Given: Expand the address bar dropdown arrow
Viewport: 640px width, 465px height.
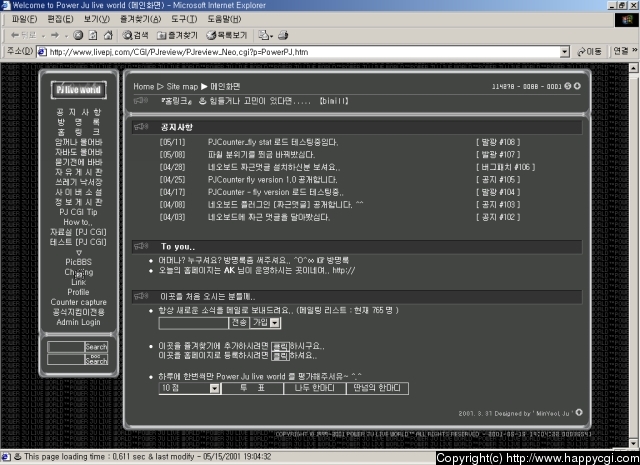Looking at the screenshot, I should coord(565,52).
